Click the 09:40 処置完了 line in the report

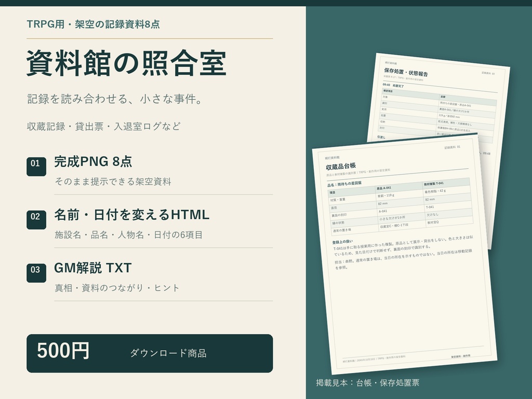[393, 86]
